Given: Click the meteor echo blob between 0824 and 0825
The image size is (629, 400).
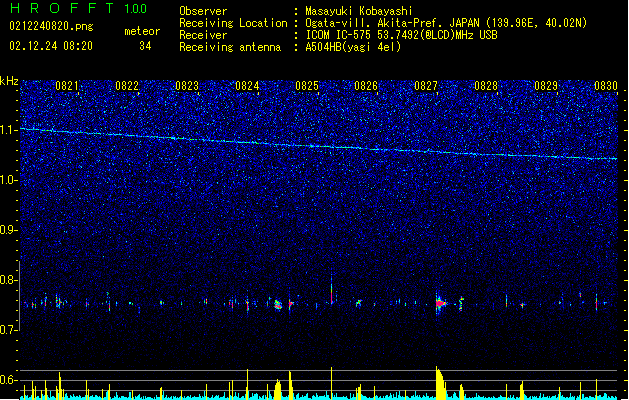Looking at the screenshot, I should [x=278, y=305].
